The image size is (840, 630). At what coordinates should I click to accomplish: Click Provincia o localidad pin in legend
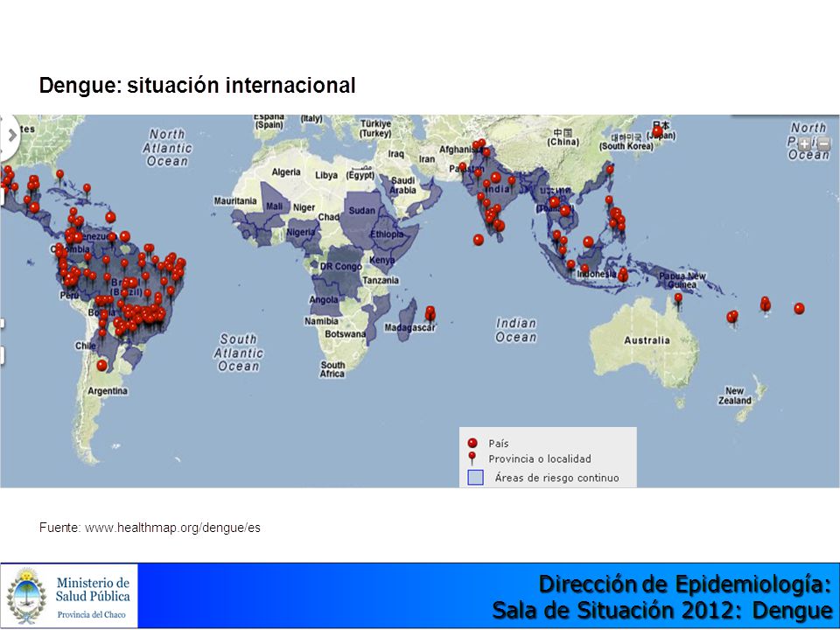click(x=472, y=458)
